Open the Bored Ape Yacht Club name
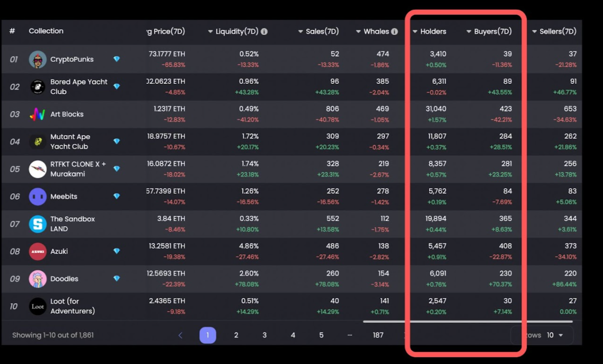 79,87
